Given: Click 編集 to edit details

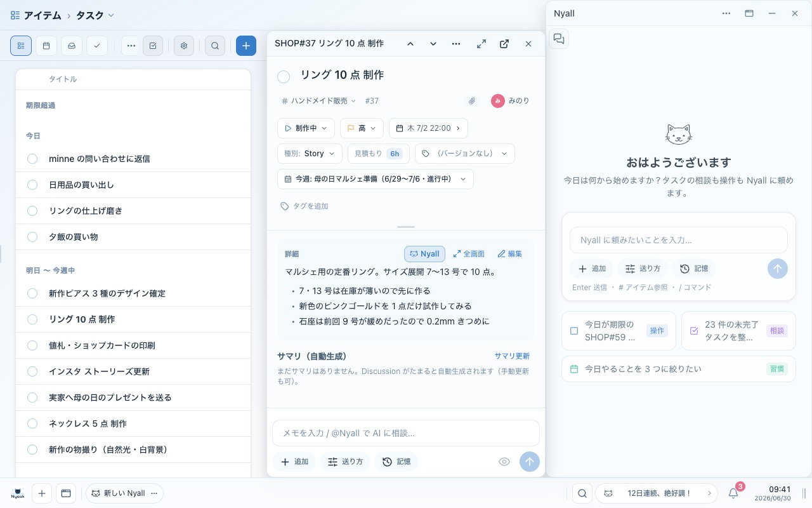Looking at the screenshot, I should [x=510, y=254].
